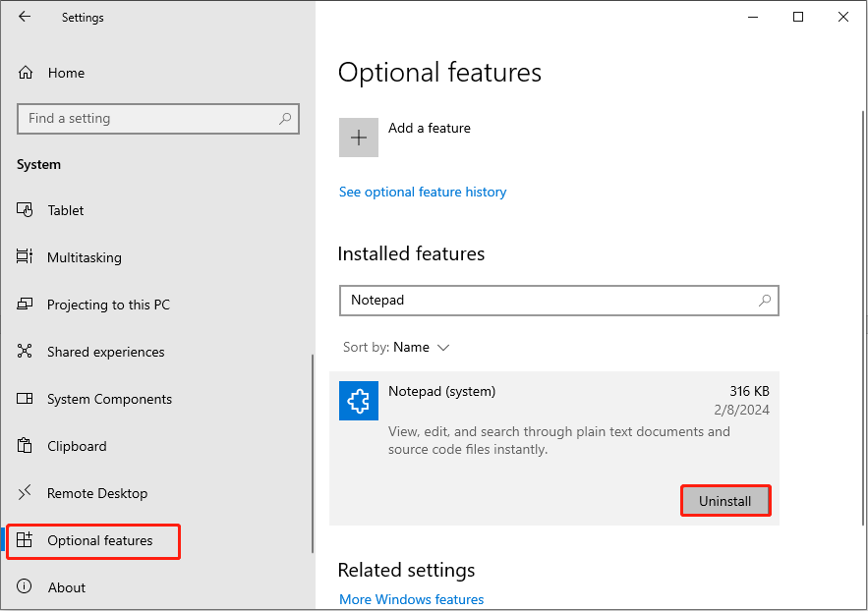Click the 316 KB size text

(749, 392)
